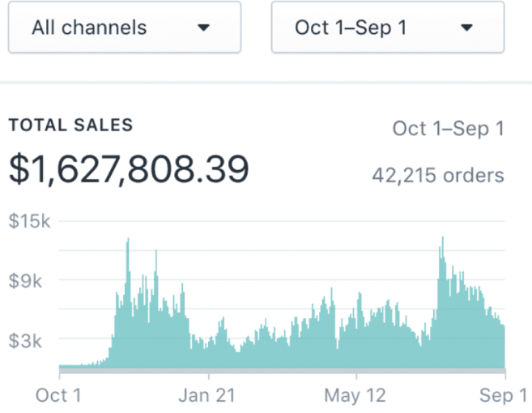This screenshot has height=413, width=532.
Task: Click the $15k y-axis label
Action: (x=29, y=221)
